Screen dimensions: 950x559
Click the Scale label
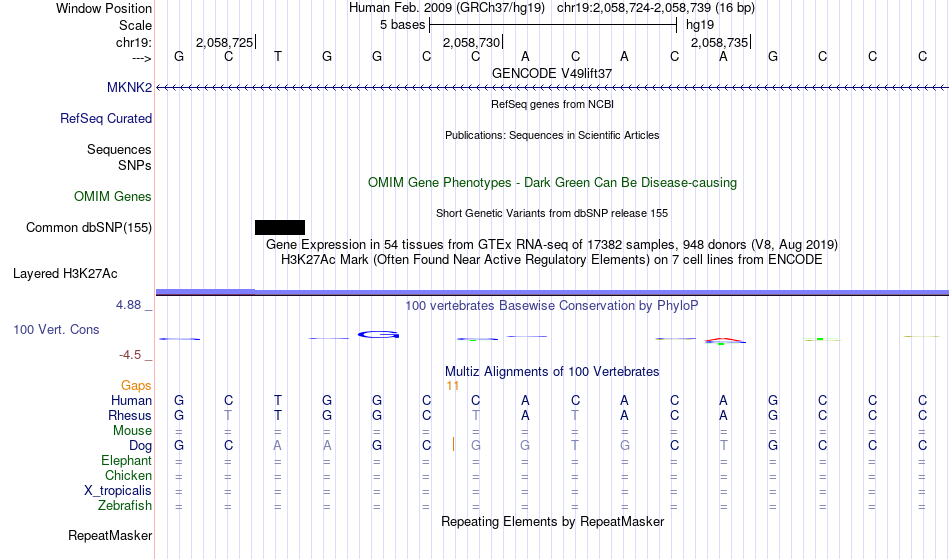click(x=135, y=25)
